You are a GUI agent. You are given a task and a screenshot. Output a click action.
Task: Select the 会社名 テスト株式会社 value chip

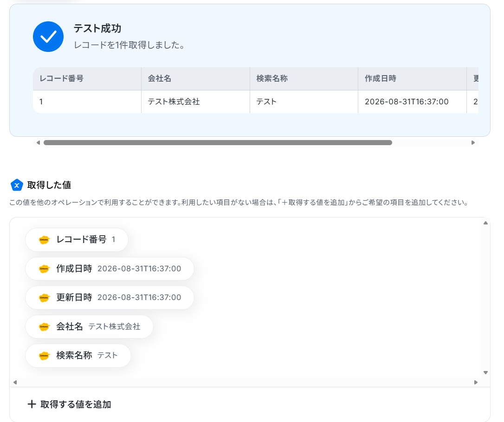(x=90, y=326)
